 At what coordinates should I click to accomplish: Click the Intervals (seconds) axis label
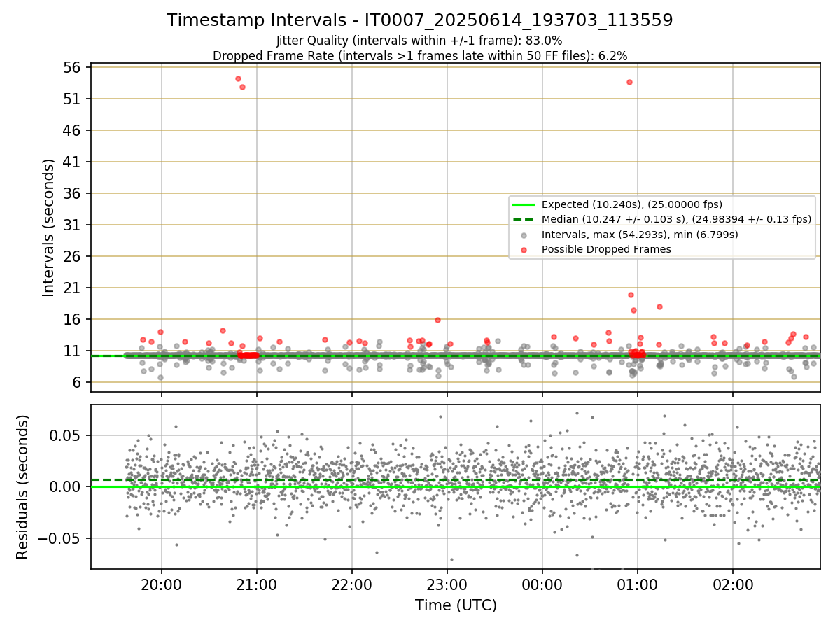49,228
